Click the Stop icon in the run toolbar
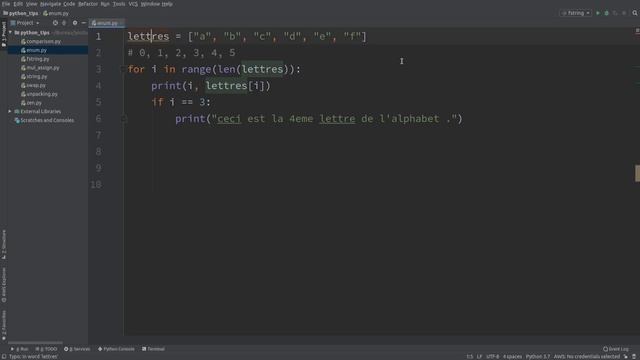Screen dimensions: 640x360 coord(624,13)
